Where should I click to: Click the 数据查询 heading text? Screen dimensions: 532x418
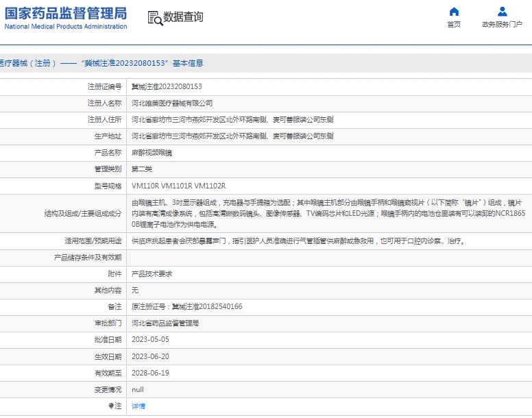coord(183,16)
